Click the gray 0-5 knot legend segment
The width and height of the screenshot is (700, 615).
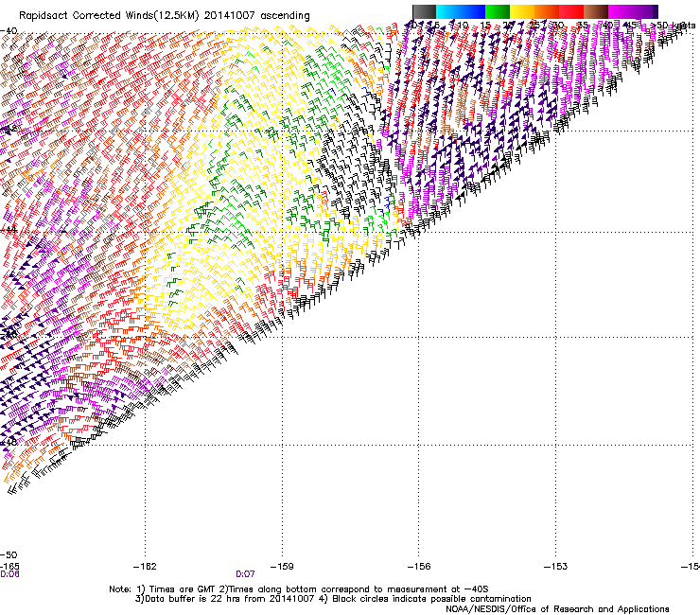[424, 11]
